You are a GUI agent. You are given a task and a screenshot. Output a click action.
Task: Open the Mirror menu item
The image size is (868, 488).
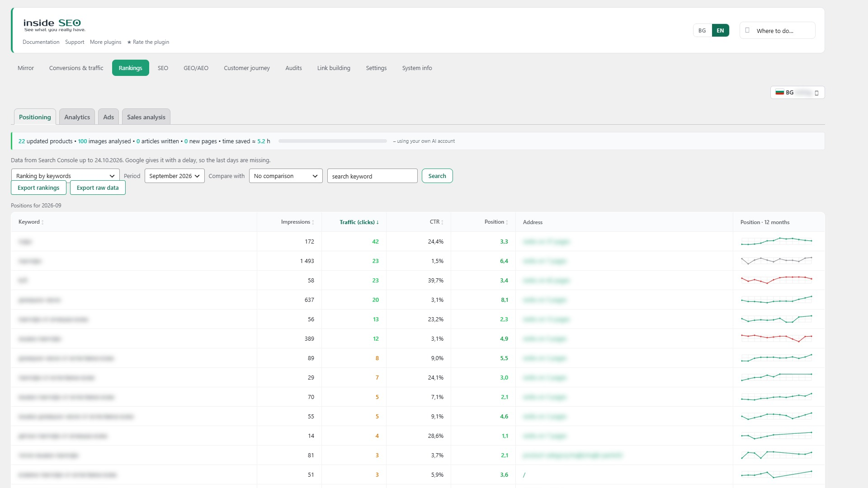point(26,68)
